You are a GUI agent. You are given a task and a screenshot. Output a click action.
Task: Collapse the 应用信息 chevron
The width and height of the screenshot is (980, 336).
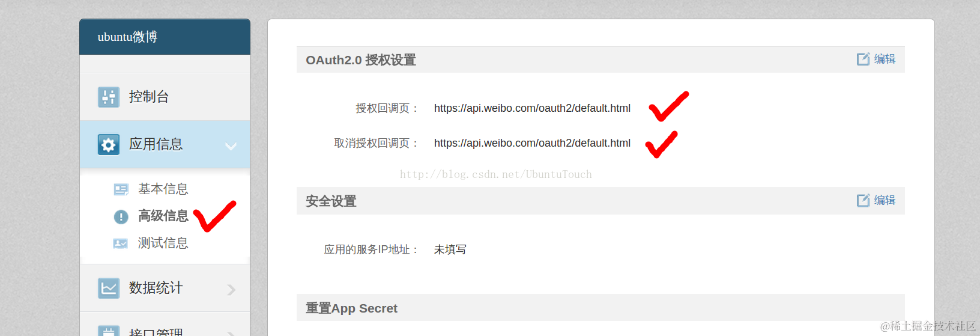tap(231, 146)
